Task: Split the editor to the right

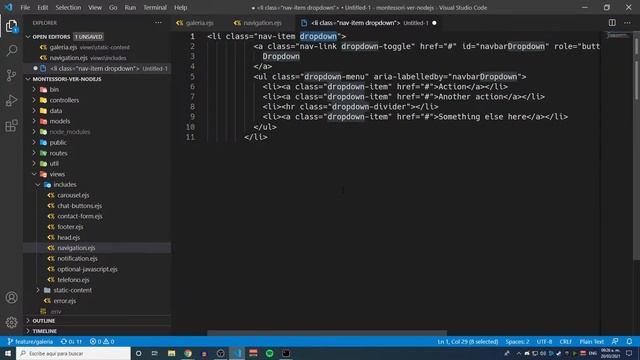Action: pyautogui.click(x=612, y=23)
